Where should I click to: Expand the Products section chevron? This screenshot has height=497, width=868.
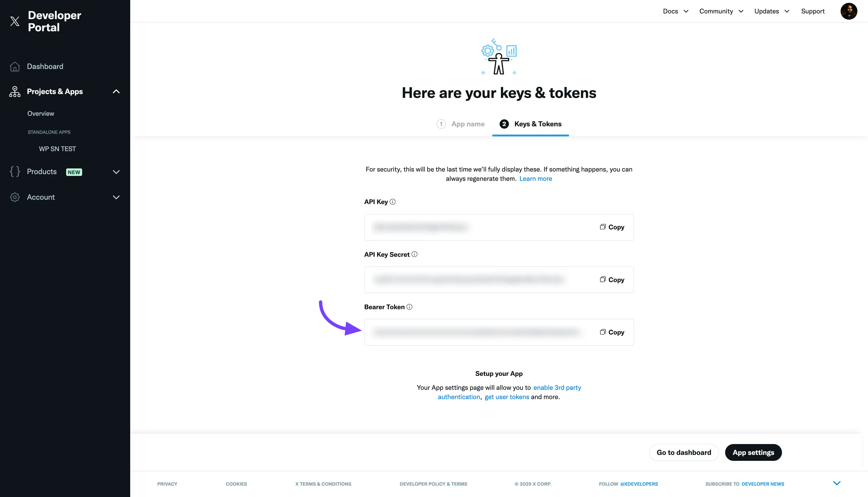point(116,172)
